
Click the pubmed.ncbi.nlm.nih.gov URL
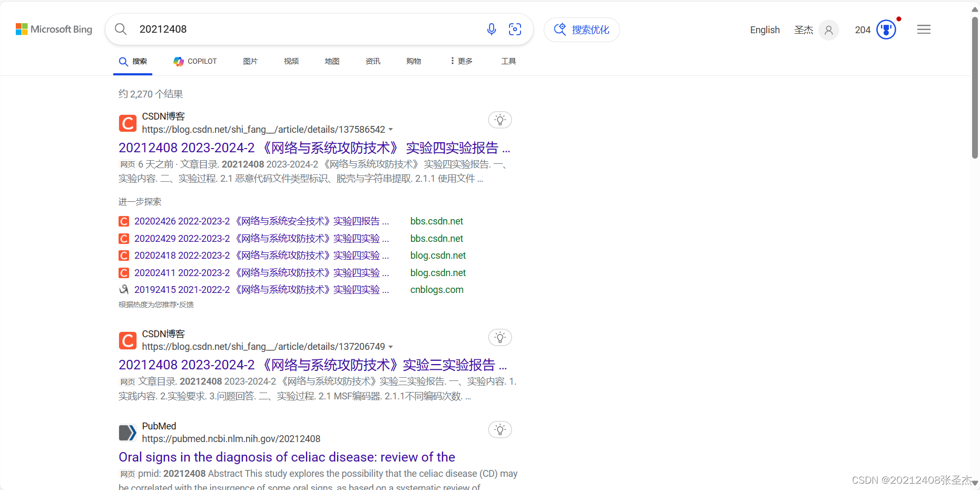(x=231, y=439)
